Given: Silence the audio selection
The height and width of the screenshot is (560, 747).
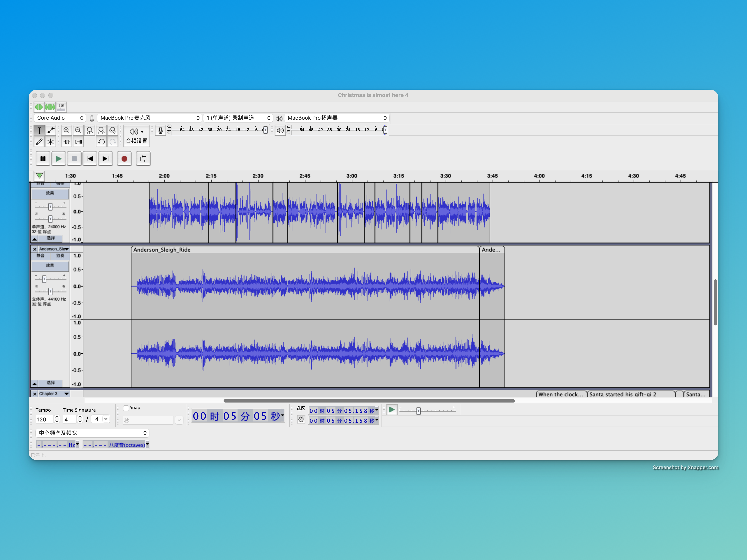Looking at the screenshot, I should click(x=78, y=142).
